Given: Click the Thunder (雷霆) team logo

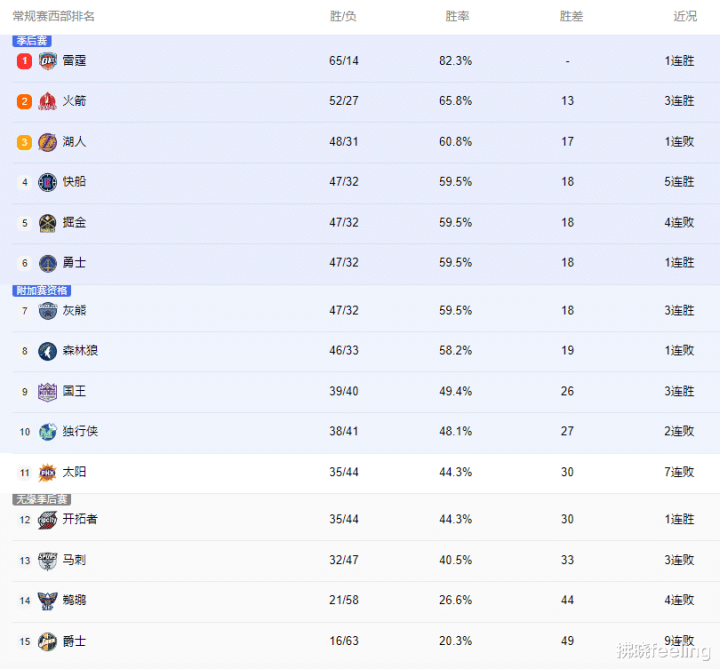Looking at the screenshot, I should tap(48, 61).
